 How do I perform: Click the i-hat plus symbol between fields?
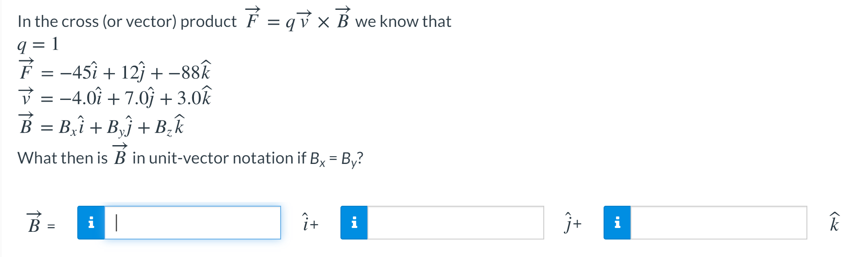pos(310,222)
